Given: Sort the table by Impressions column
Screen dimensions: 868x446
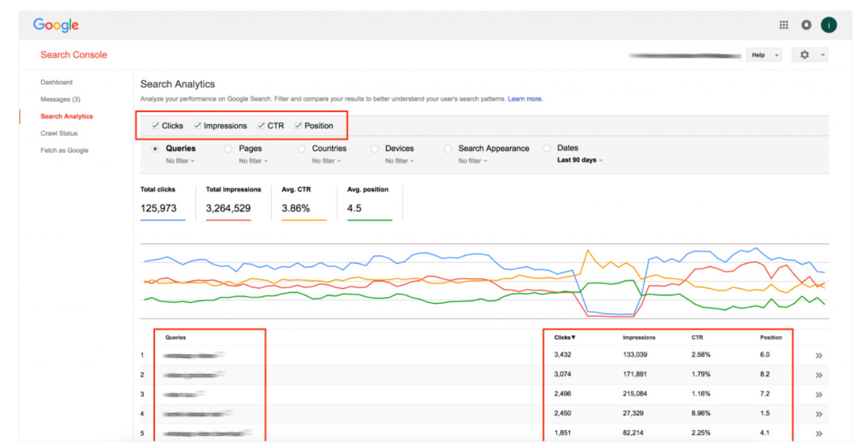Looking at the screenshot, I should click(639, 337).
